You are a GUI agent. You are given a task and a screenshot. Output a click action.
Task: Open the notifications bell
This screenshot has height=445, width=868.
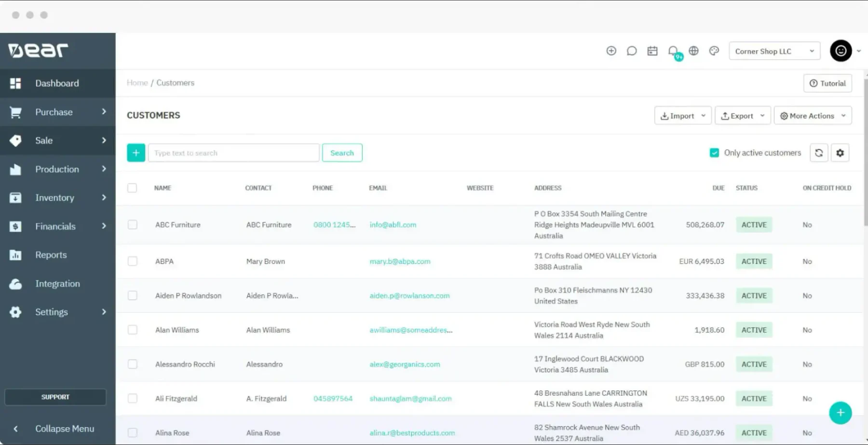pos(673,51)
